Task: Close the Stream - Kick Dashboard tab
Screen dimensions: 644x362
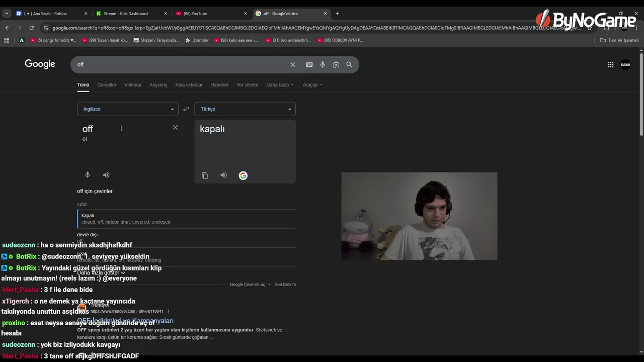Action: 165,14
